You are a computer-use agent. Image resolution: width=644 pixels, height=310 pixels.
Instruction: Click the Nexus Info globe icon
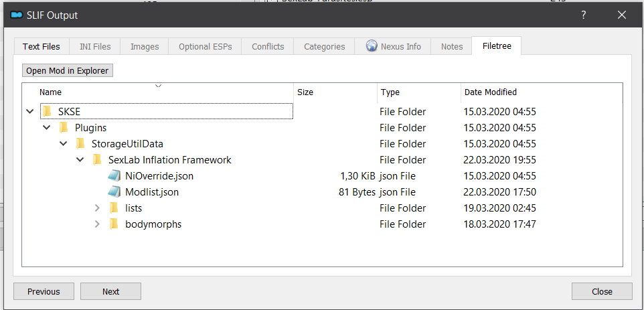click(x=372, y=46)
